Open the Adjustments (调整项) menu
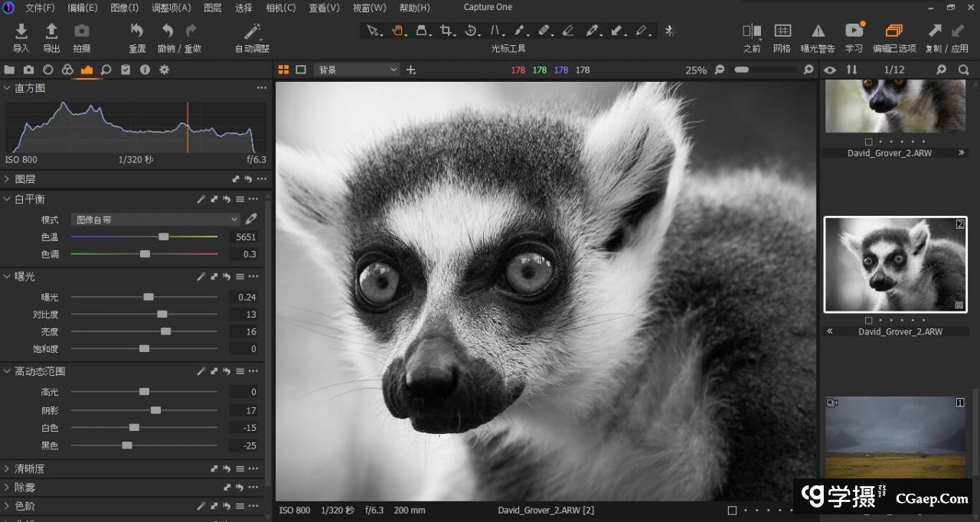This screenshot has height=522, width=980. tap(171, 8)
